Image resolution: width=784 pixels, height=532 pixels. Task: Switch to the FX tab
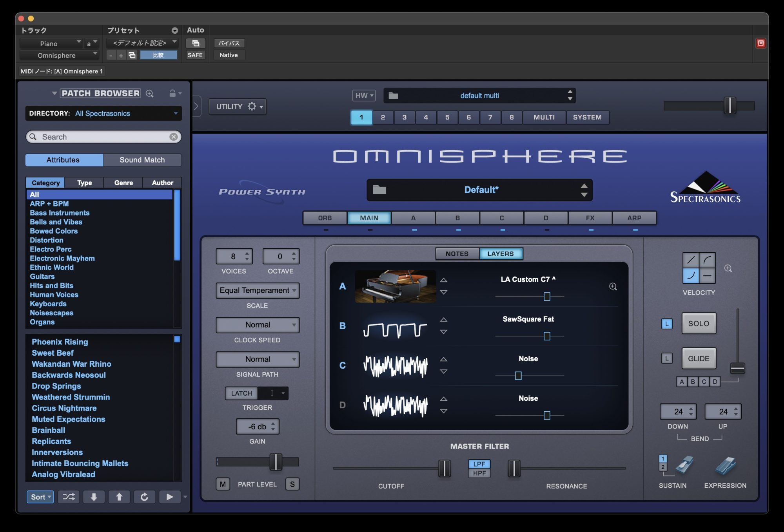pos(590,218)
